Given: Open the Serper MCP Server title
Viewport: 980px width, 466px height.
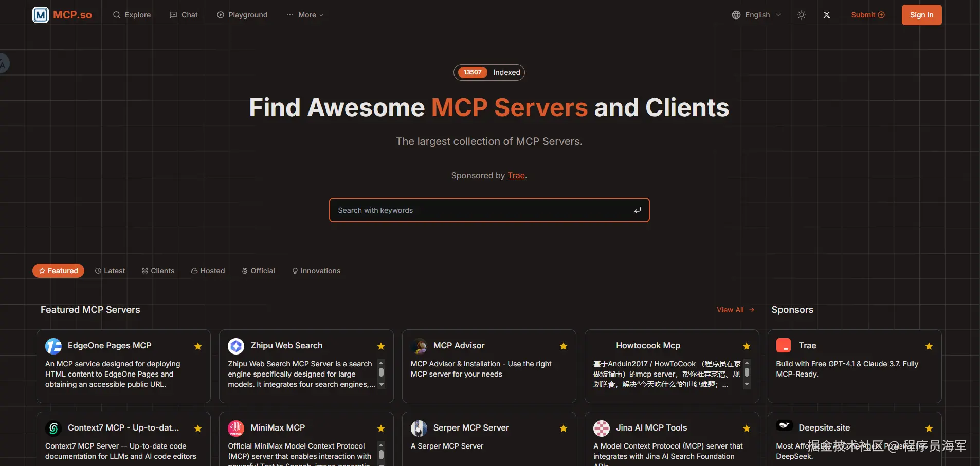Looking at the screenshot, I should (471, 428).
